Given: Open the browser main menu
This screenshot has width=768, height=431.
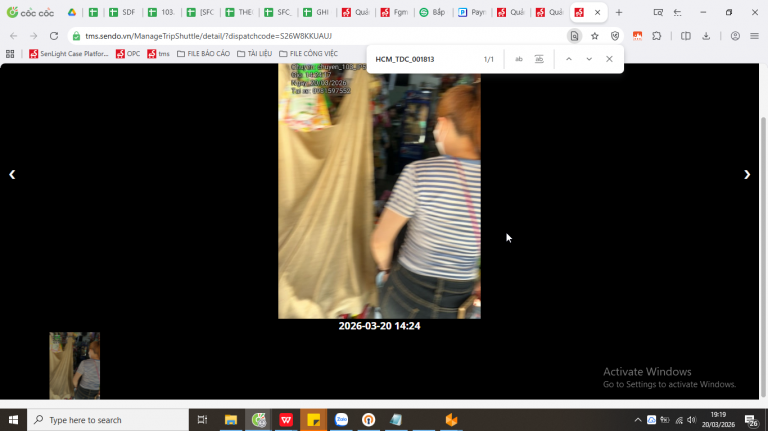Looking at the screenshot, I should [x=754, y=36].
